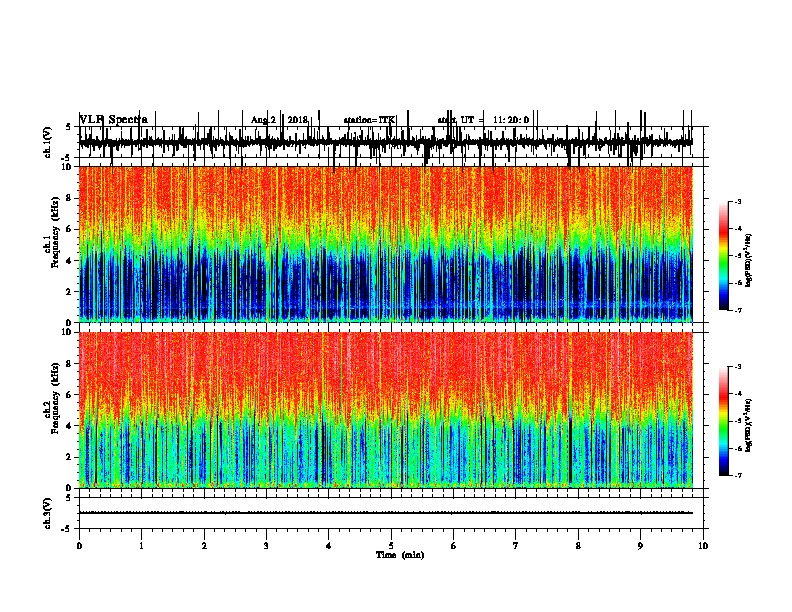Click the '3' tick on the time axis
This screenshot has width=792, height=612.
(266, 546)
